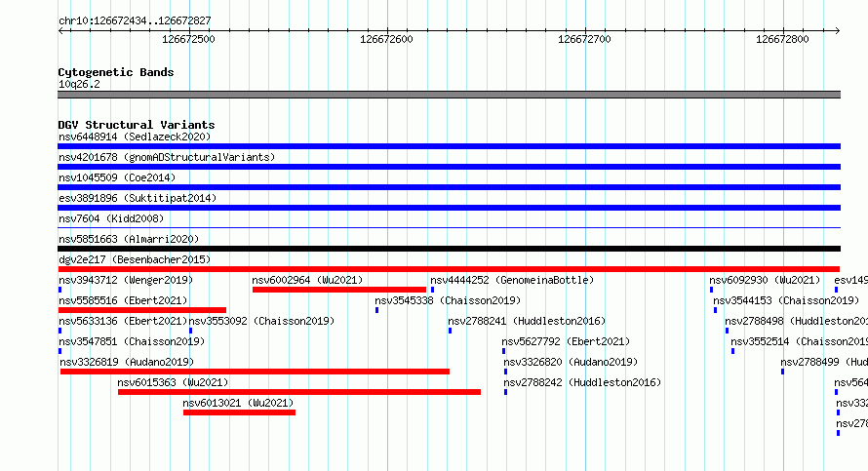The height and width of the screenshot is (471, 868).
Task: Click the nsv2788241 (Huddleston2016) label
Action: [527, 321]
